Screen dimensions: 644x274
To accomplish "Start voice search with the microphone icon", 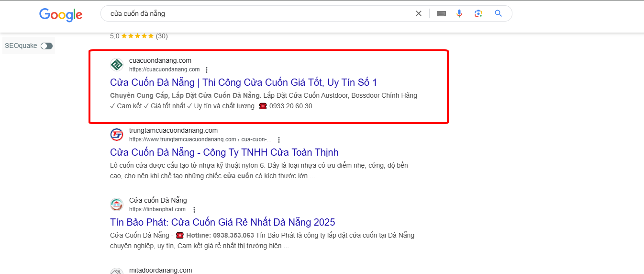I will tap(459, 13).
